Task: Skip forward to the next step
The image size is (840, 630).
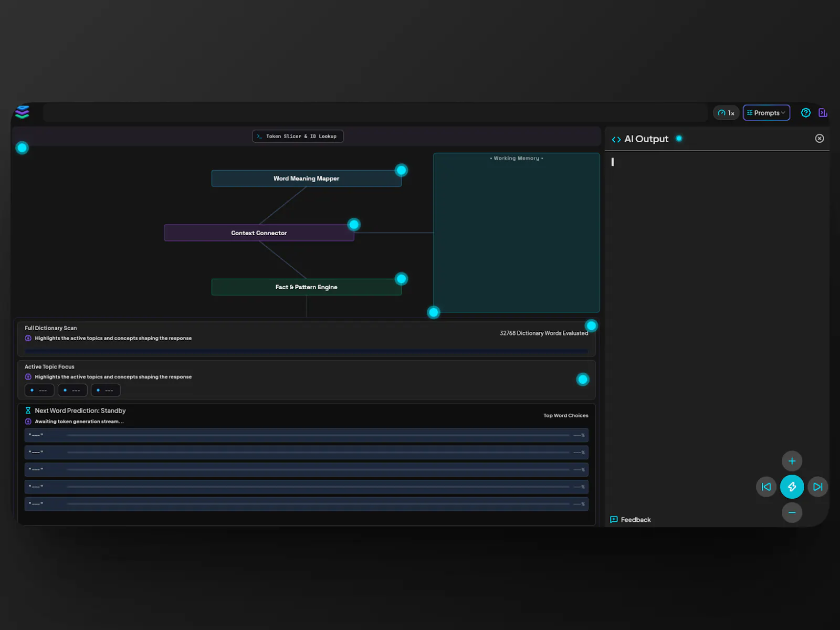Action: coord(817,487)
